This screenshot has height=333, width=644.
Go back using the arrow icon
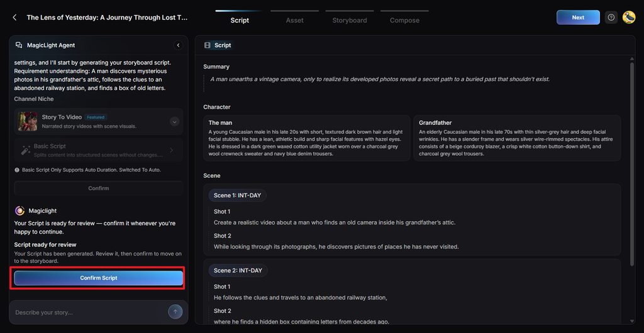15,18
